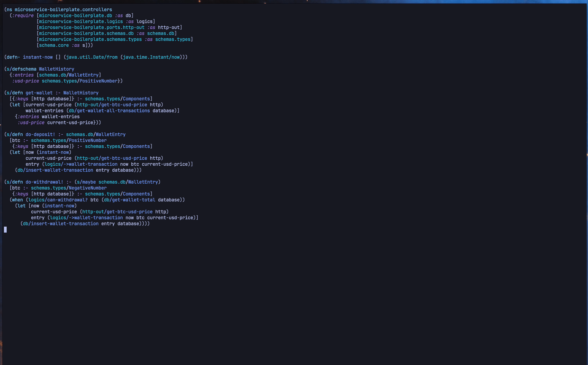Click the schema.core require entry

54,45
